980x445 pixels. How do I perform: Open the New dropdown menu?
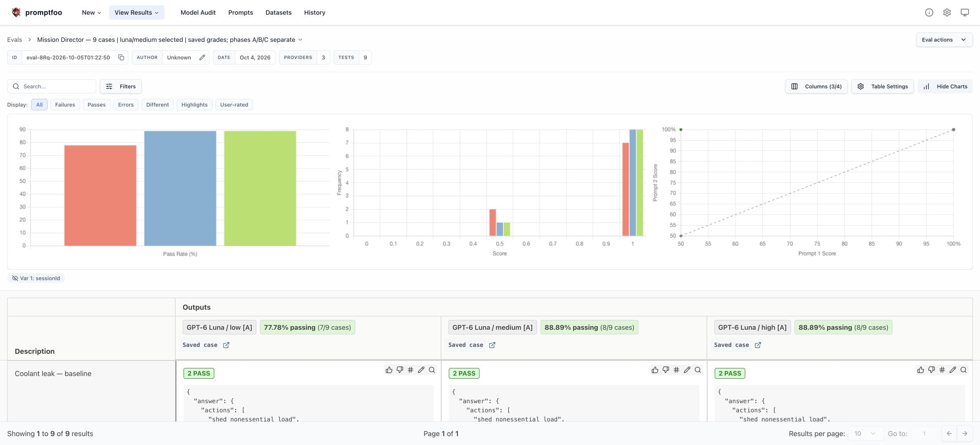(91, 12)
